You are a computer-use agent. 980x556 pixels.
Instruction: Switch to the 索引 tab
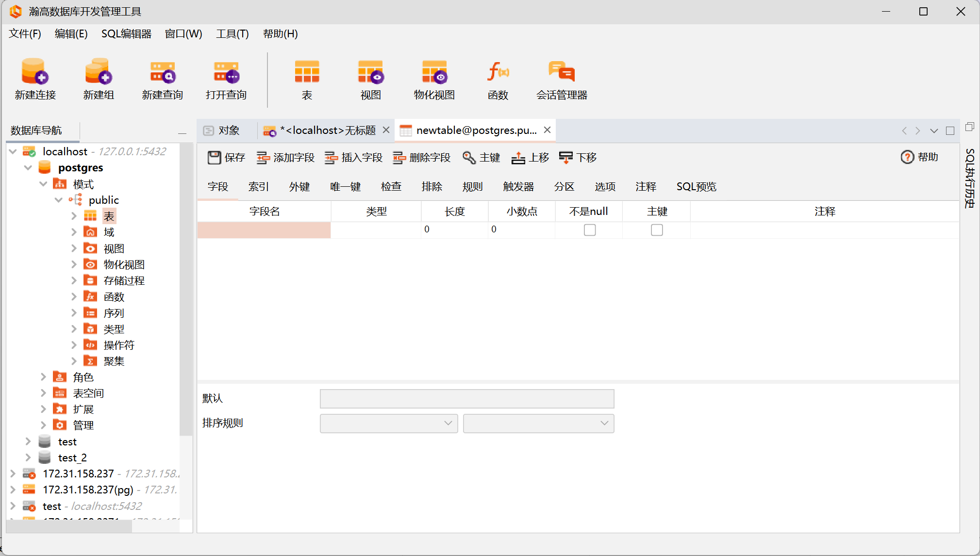tap(259, 187)
